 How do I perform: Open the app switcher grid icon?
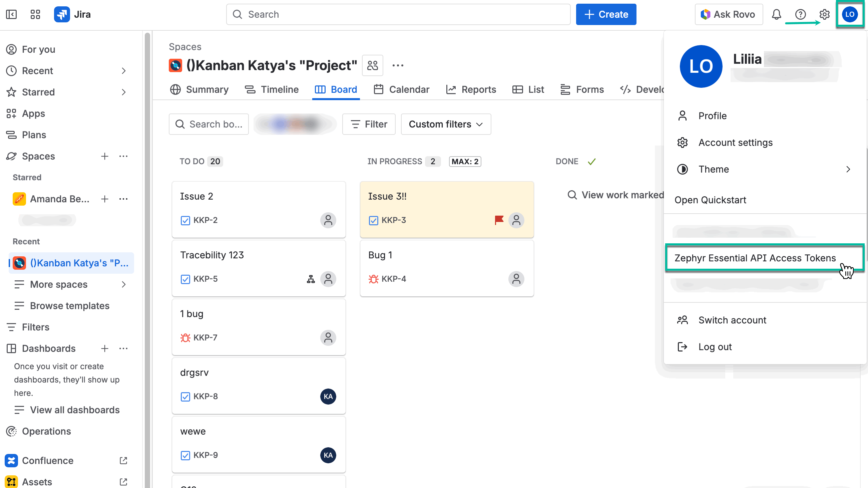point(35,14)
